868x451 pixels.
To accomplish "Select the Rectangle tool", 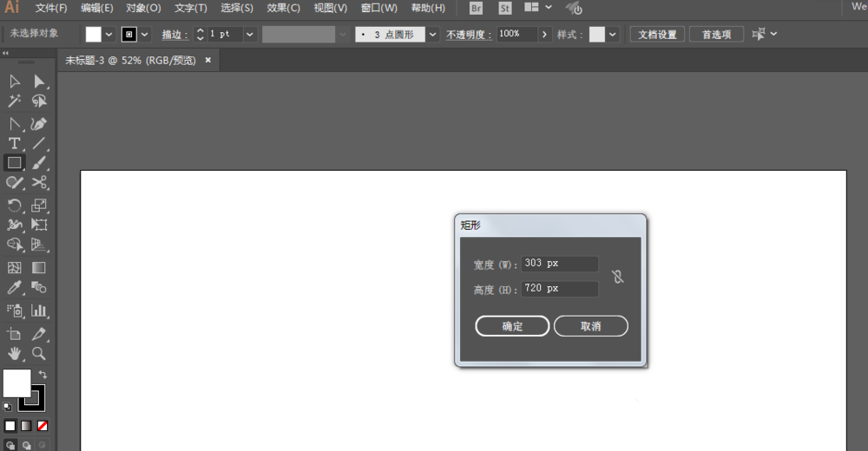I will tap(15, 163).
